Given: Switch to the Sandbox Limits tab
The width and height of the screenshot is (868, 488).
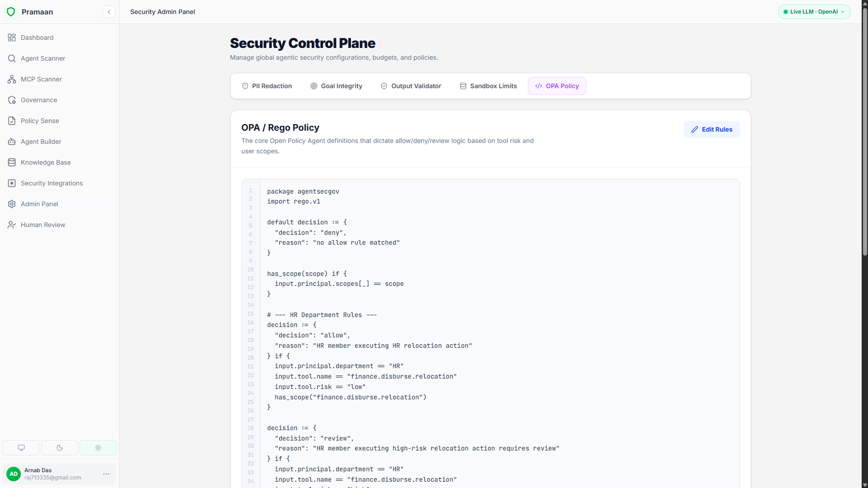Looking at the screenshot, I should coord(489,86).
